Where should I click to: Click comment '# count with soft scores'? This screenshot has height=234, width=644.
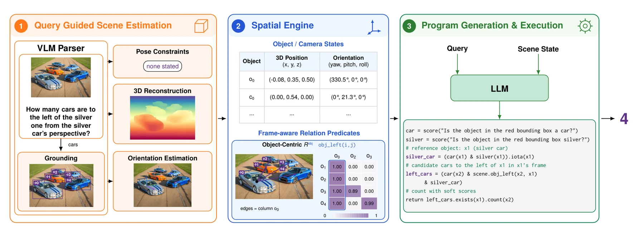point(441,191)
